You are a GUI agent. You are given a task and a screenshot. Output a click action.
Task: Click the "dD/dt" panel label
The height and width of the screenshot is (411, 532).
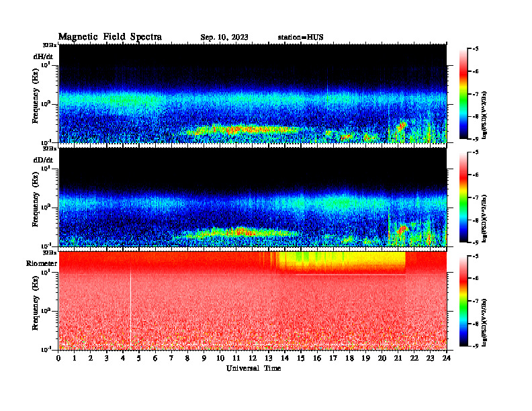(43, 160)
